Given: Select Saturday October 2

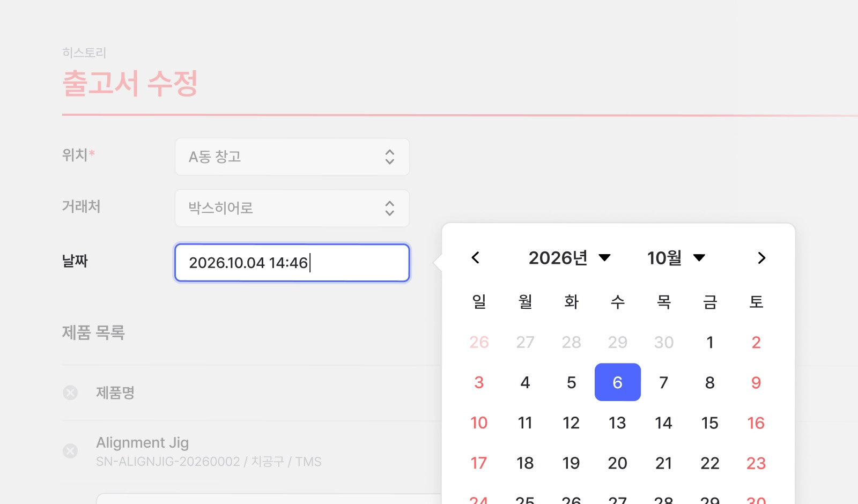Looking at the screenshot, I should pos(756,342).
